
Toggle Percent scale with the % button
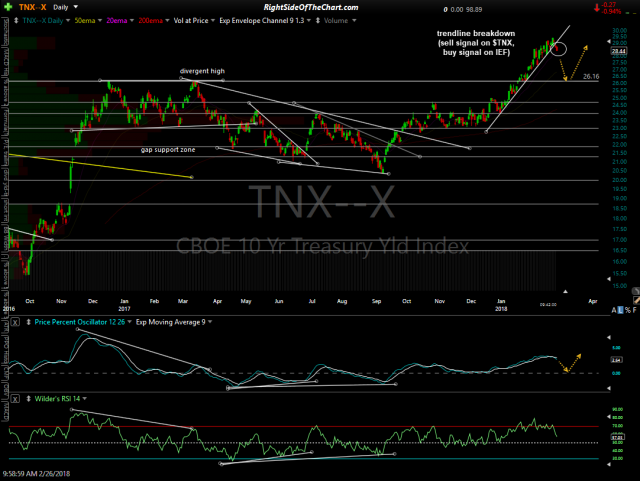click(628, 310)
